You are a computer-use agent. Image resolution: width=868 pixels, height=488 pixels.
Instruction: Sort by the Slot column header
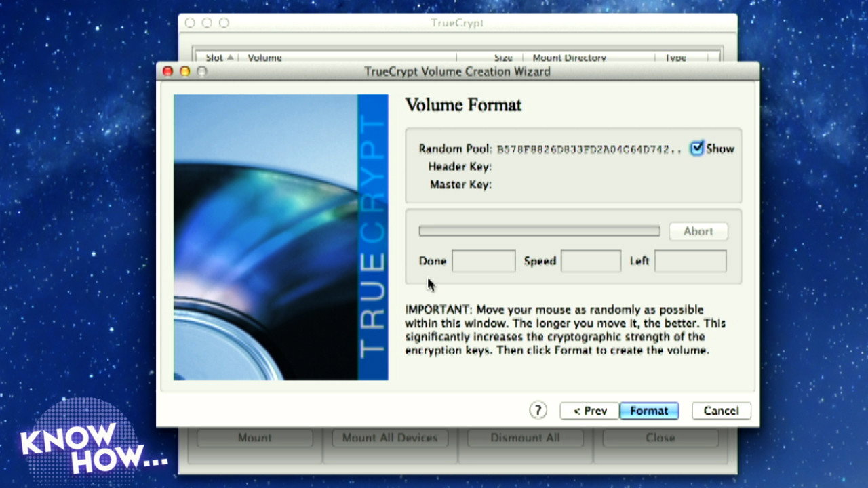pos(219,58)
